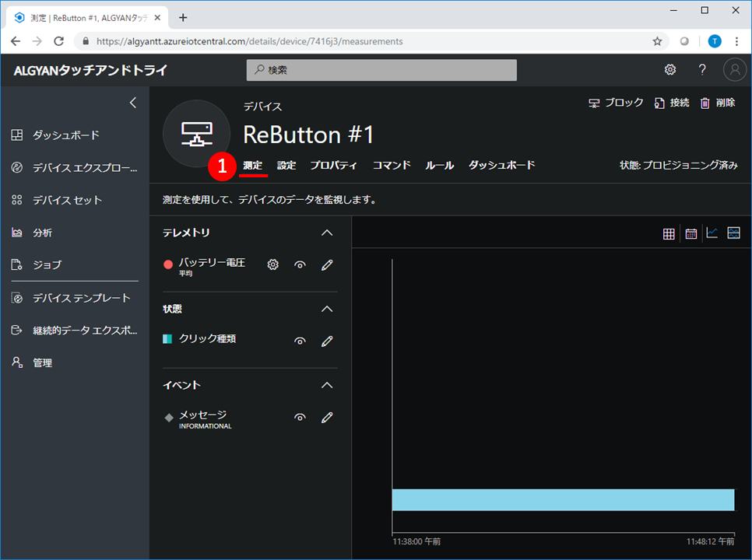Click the browser back arrow
The height and width of the screenshot is (560, 752).
16,41
